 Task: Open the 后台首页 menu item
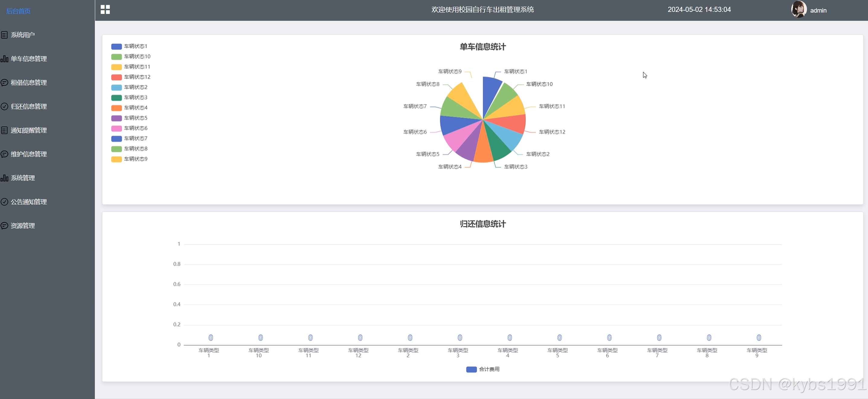coord(18,11)
